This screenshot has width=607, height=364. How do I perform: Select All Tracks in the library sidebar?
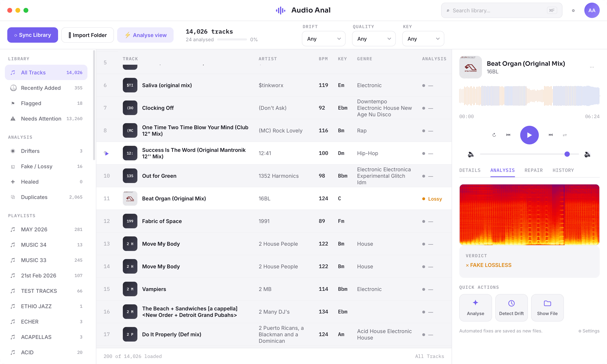coord(46,73)
